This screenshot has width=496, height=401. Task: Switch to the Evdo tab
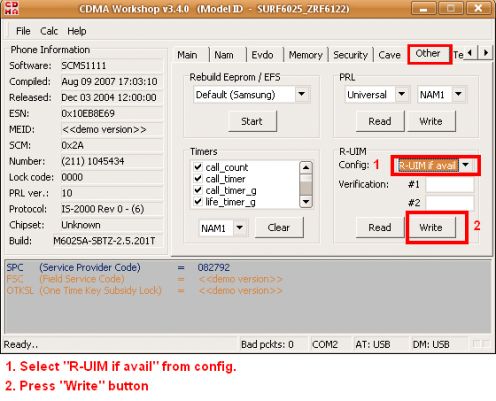(x=262, y=55)
